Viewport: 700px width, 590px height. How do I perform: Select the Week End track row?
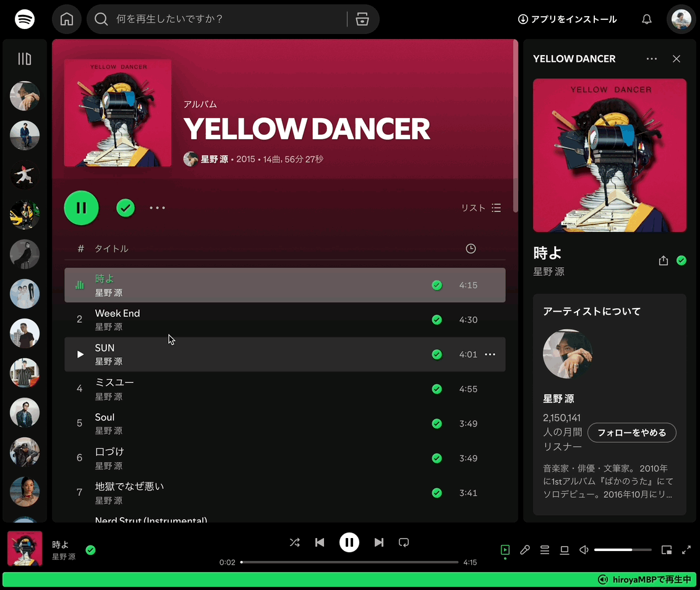[285, 320]
